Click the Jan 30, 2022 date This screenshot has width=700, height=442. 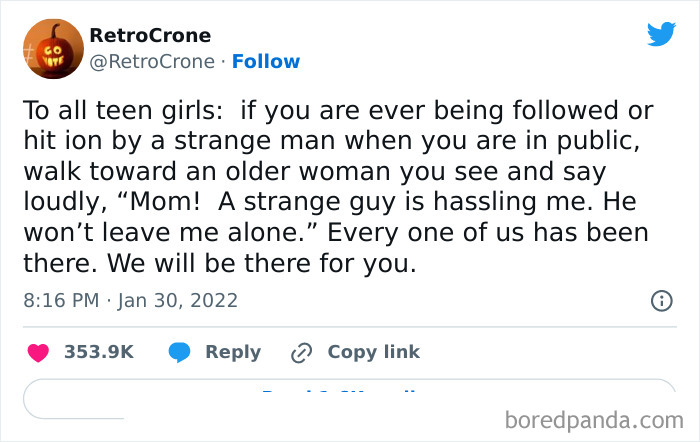coord(180,300)
